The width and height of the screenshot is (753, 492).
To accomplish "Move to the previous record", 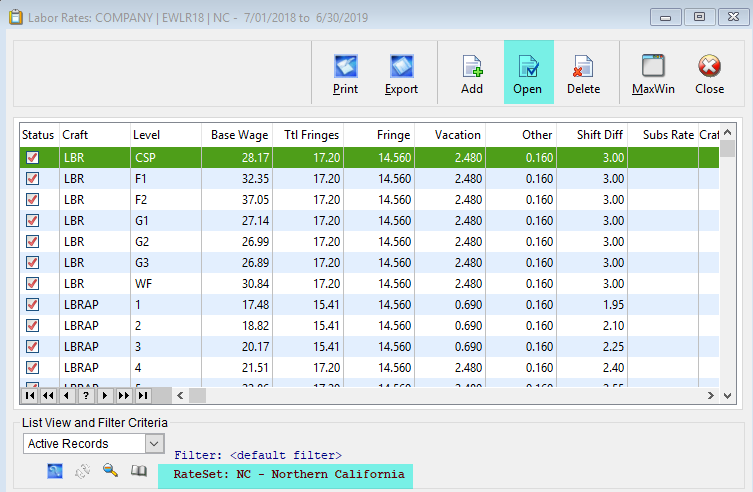I will click(67, 396).
